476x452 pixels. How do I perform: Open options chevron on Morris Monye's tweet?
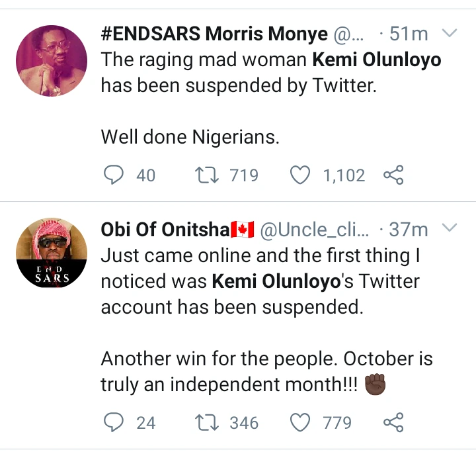tap(448, 32)
